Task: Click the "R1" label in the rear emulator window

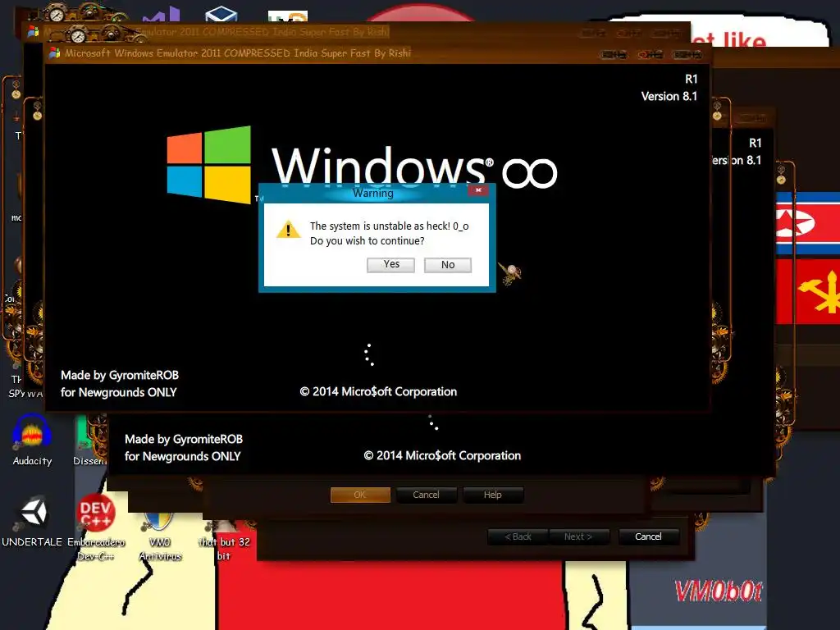Action: point(755,143)
